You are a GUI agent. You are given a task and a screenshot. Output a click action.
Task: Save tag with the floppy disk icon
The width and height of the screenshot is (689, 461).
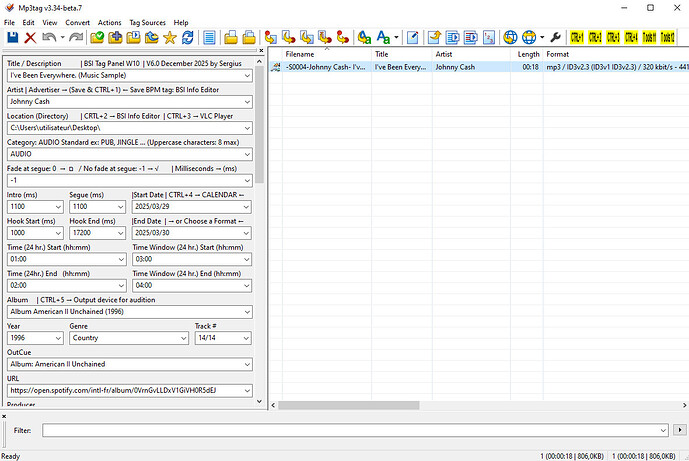coord(13,38)
